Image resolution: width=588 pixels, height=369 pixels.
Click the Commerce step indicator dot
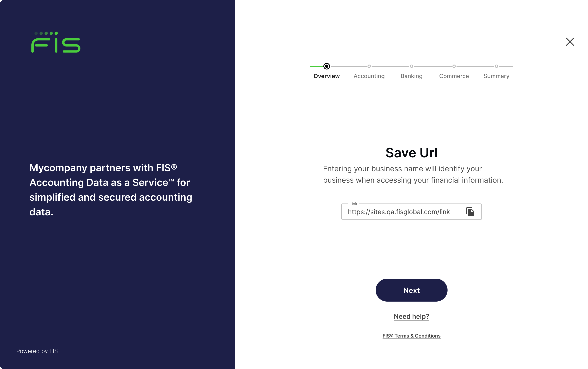click(454, 66)
